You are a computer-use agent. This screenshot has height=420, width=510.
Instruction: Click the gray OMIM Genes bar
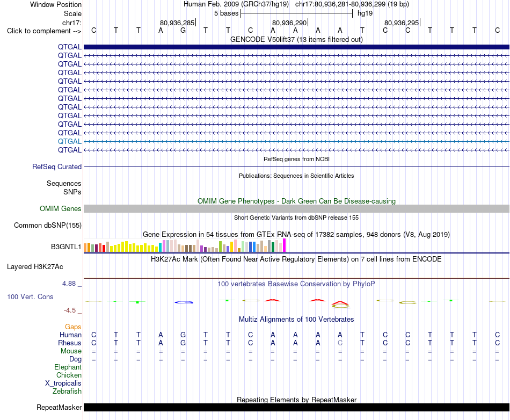pos(296,208)
